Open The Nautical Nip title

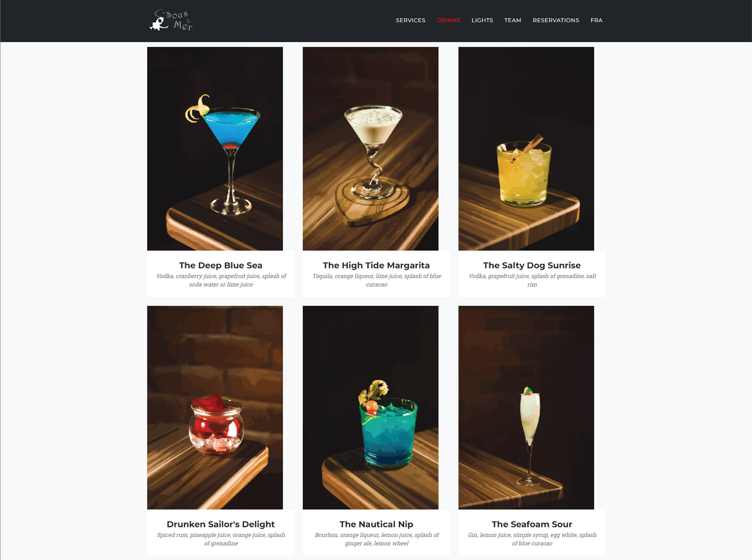tap(376, 524)
